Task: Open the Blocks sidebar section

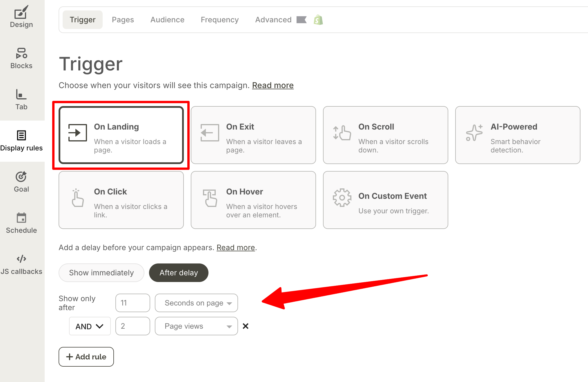Action: [x=21, y=58]
